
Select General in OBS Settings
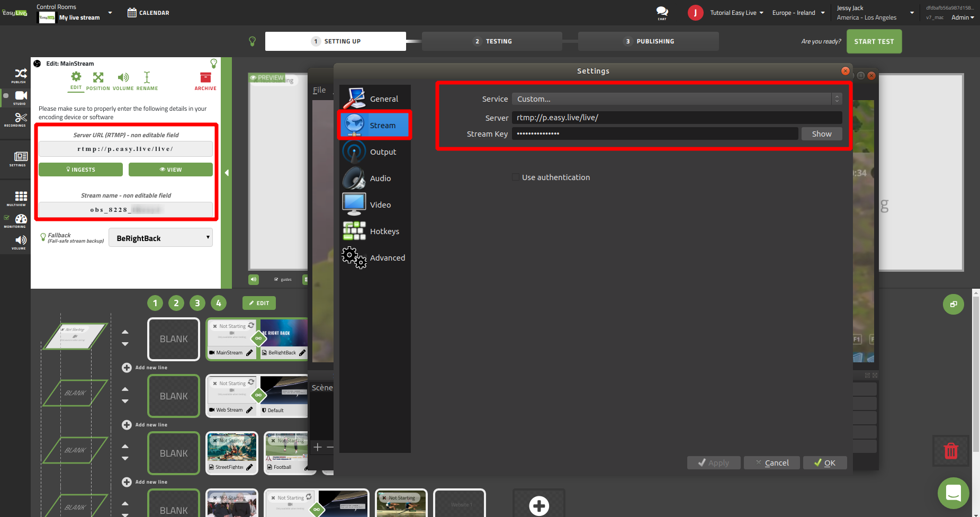pyautogui.click(x=375, y=99)
